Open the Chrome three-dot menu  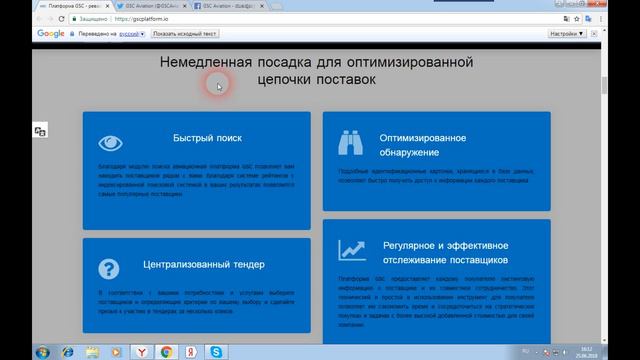click(600, 19)
